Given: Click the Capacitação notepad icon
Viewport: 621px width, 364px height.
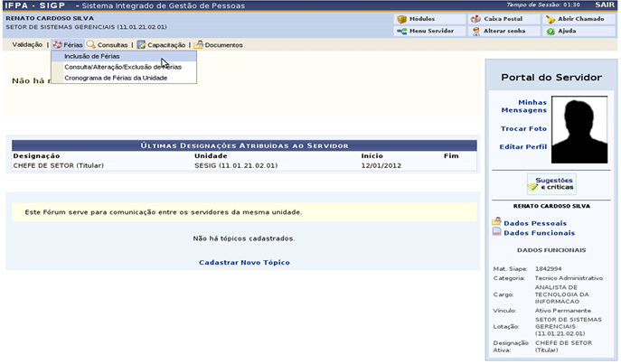Looking at the screenshot, I should coord(141,44).
